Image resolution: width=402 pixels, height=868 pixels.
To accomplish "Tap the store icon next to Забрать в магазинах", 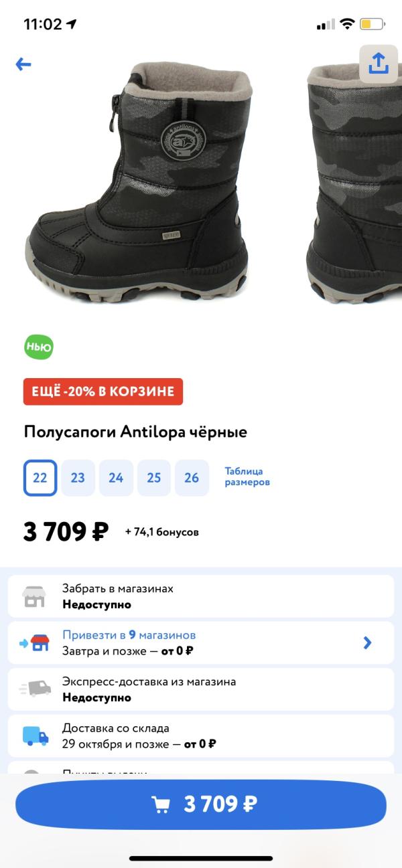I will pyautogui.click(x=31, y=595).
